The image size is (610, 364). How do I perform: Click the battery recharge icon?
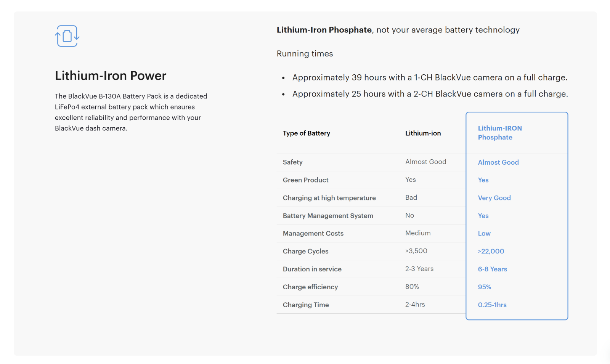point(67,36)
